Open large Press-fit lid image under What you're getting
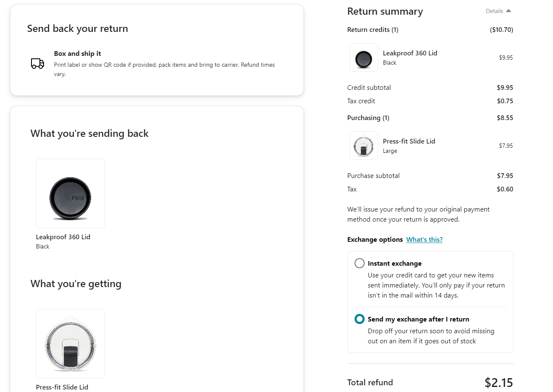 click(x=70, y=344)
